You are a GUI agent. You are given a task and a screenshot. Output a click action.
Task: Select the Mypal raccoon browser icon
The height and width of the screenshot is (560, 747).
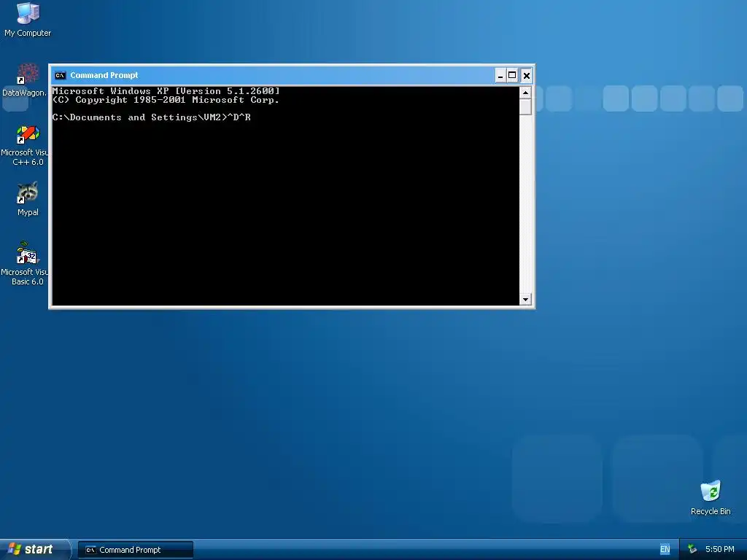coord(28,198)
